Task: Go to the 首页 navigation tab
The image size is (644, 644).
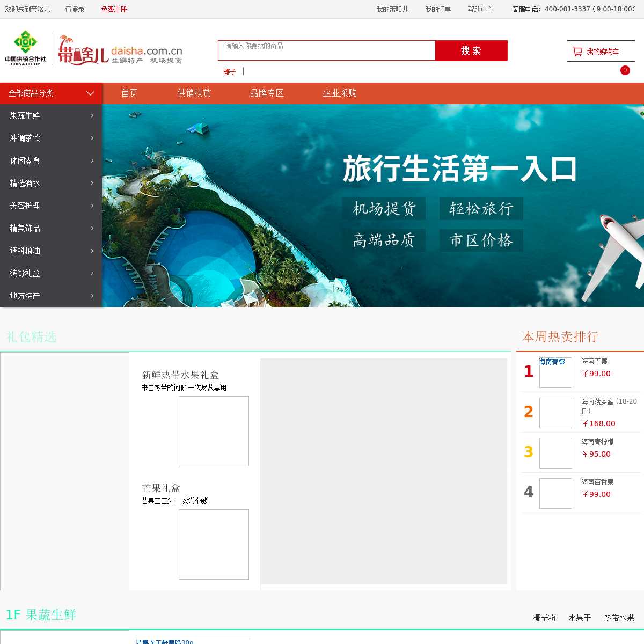Action: click(129, 93)
